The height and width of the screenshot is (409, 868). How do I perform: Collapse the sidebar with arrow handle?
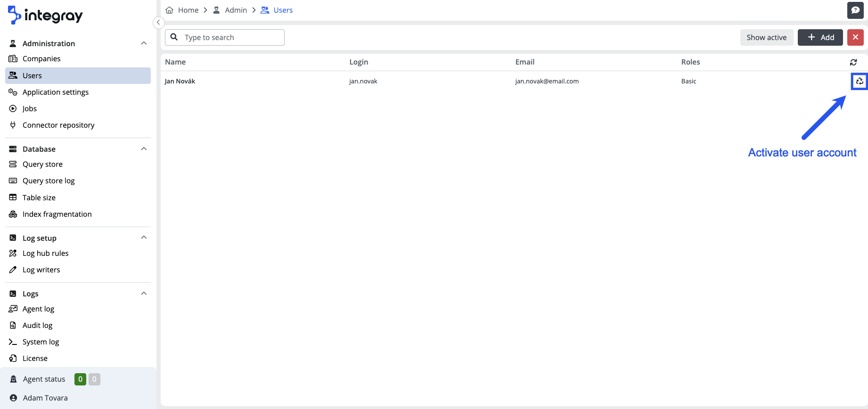158,22
